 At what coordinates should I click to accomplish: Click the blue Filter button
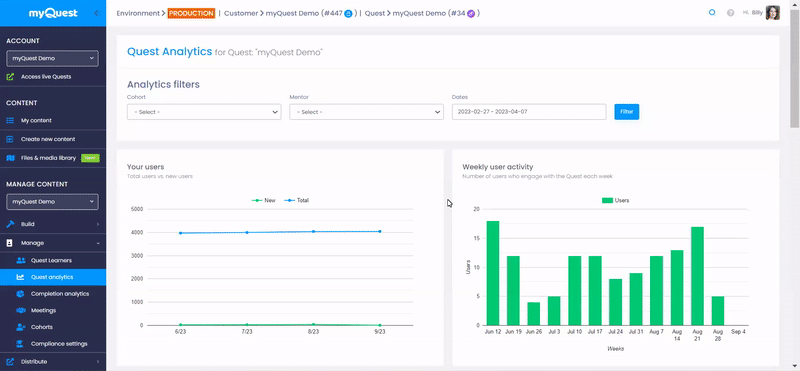click(627, 112)
